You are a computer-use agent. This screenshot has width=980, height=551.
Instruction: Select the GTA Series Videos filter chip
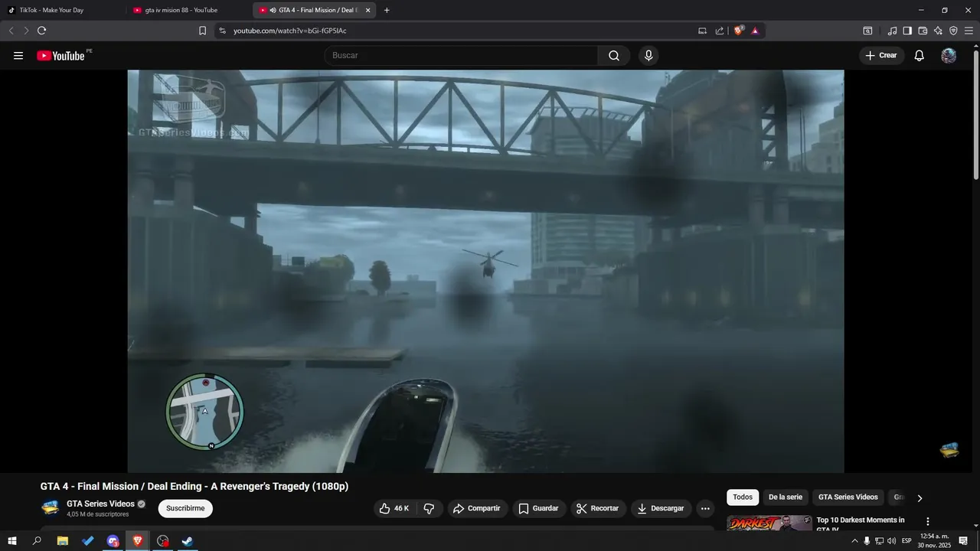[848, 497]
